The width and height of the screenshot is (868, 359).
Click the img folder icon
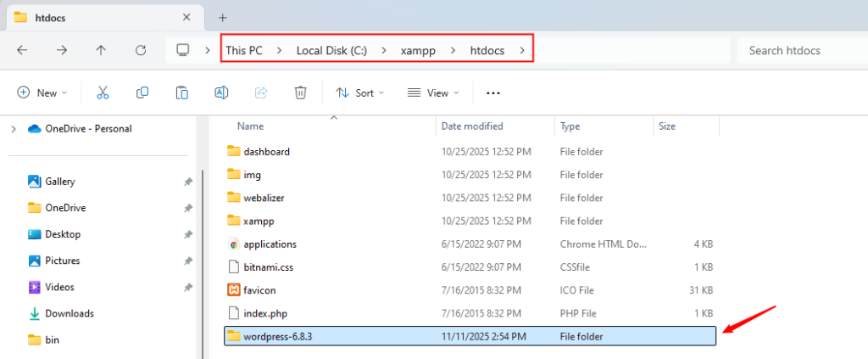pyautogui.click(x=234, y=175)
